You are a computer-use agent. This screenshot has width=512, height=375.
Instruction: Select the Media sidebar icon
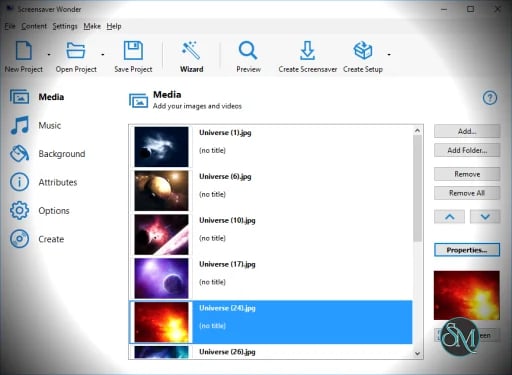19,97
